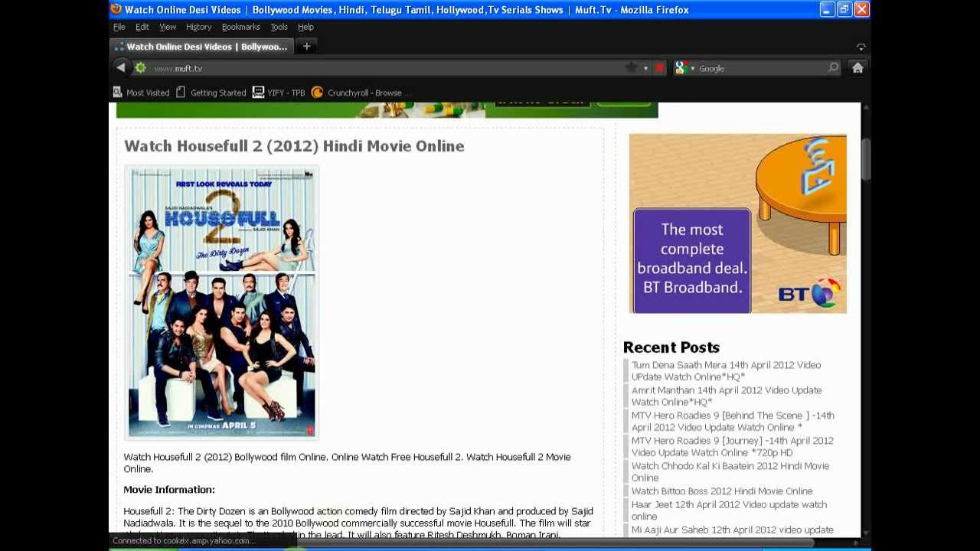The width and height of the screenshot is (980, 551).
Task: Open the list all tabs arrow
Action: coord(861,47)
